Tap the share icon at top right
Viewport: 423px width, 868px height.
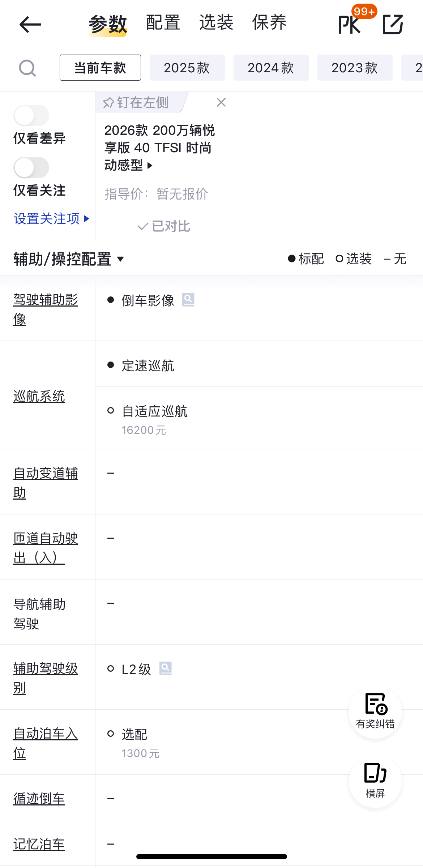pyautogui.click(x=393, y=25)
